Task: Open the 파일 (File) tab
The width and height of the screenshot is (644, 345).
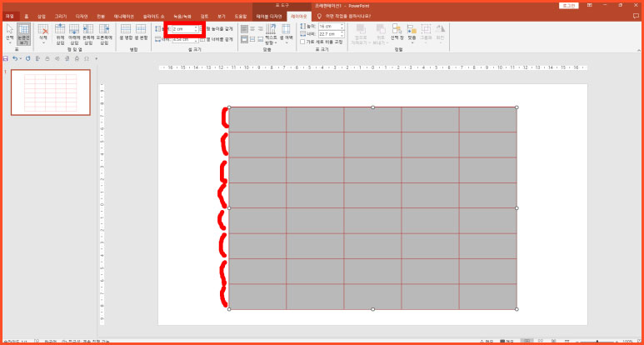Action: [x=10, y=17]
